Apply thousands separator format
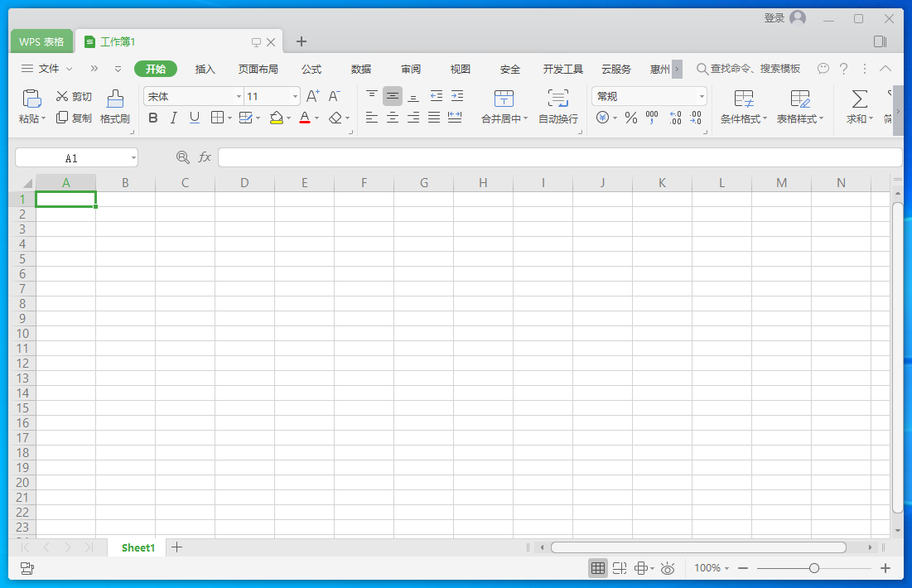This screenshot has width=912, height=588. pos(652,118)
